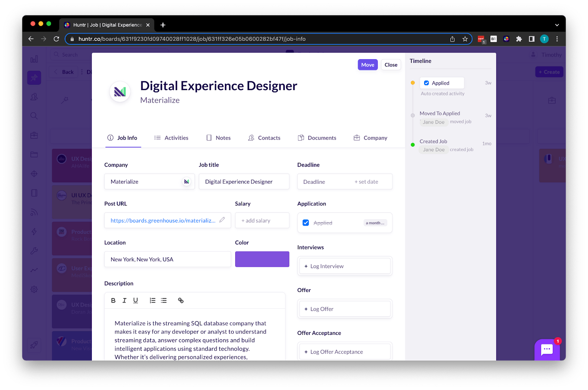Open the contacts sidebar icon
The height and width of the screenshot is (390, 588).
pos(34,97)
